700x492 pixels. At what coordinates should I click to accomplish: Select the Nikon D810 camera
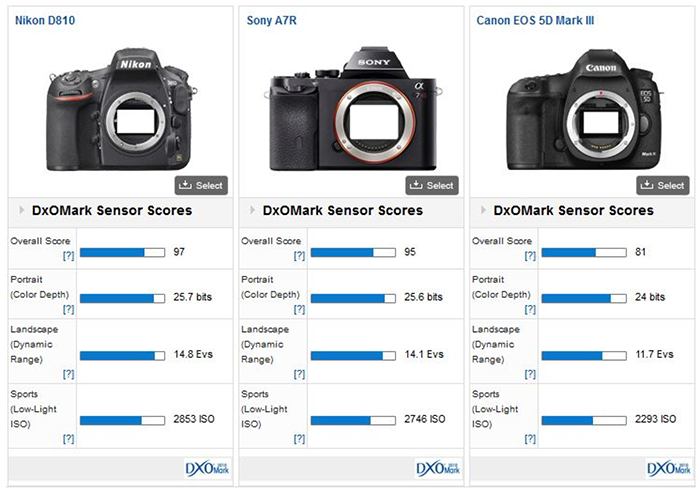point(201,185)
